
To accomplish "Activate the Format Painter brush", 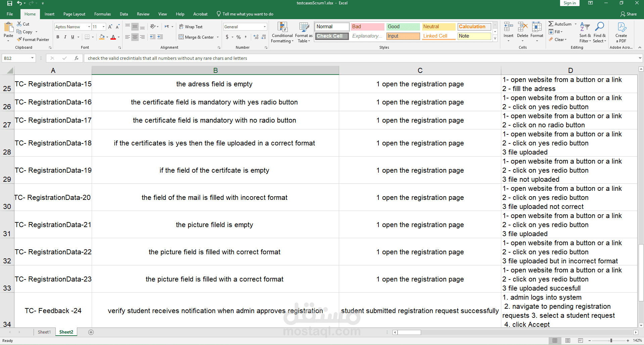I will click(33, 40).
